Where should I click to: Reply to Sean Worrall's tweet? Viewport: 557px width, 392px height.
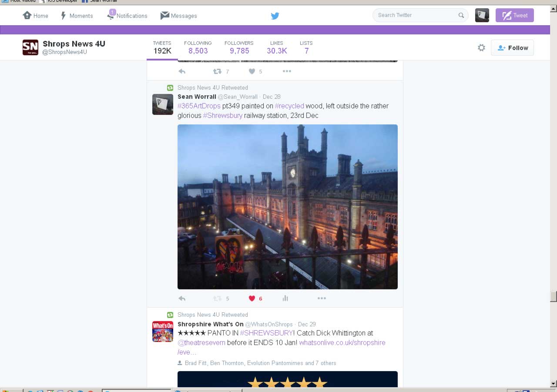(x=182, y=298)
